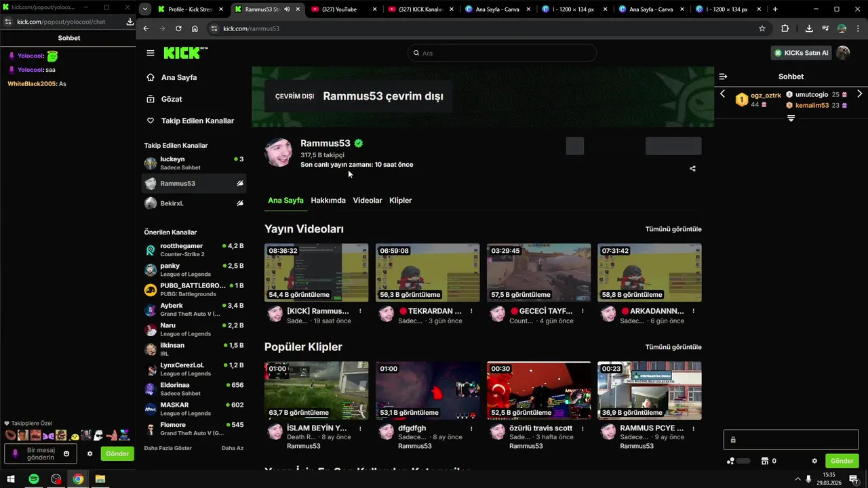Viewport: 868px width, 488px height.
Task: Open options for dfgdfgh clip
Action: click(471, 428)
